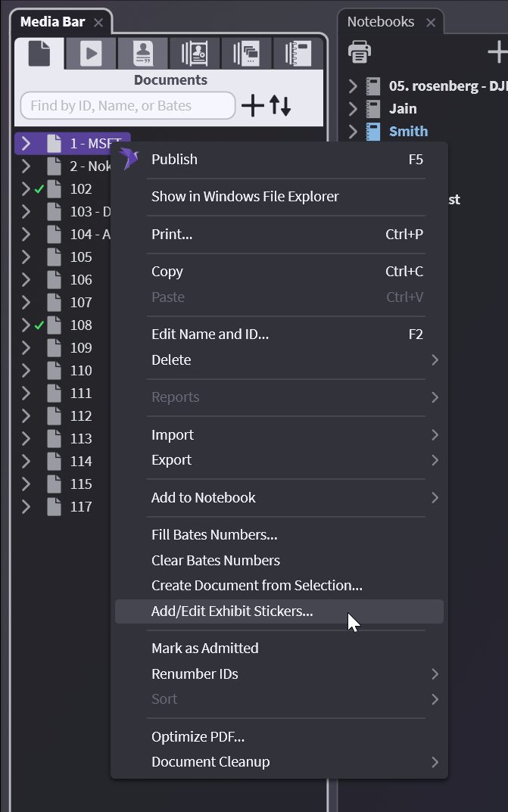508x812 pixels.
Task: Toggle the green checkmark on document 102
Action: tap(39, 189)
